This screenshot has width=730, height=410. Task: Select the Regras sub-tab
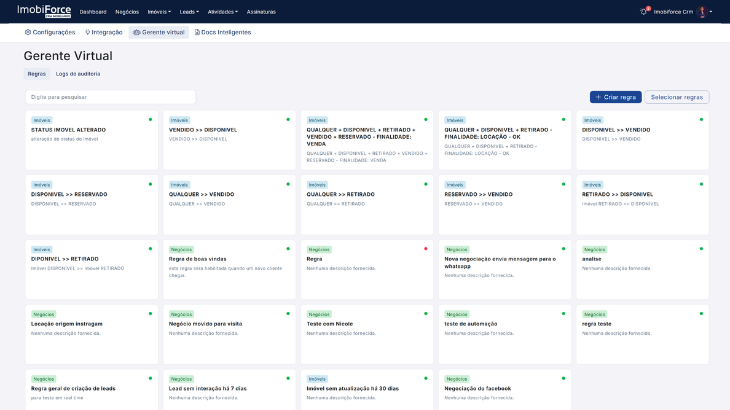coord(36,74)
